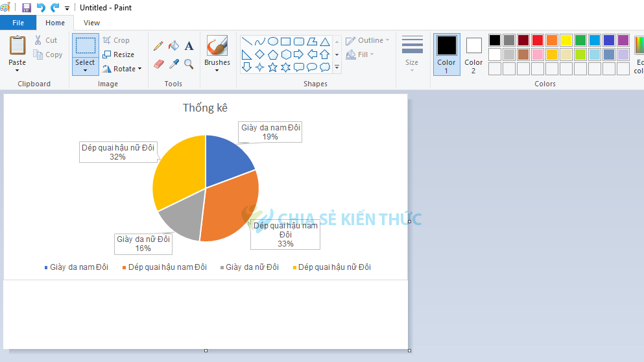The image size is (644, 362).
Task: Click the Paste clipboard icon
Action: [x=18, y=45]
